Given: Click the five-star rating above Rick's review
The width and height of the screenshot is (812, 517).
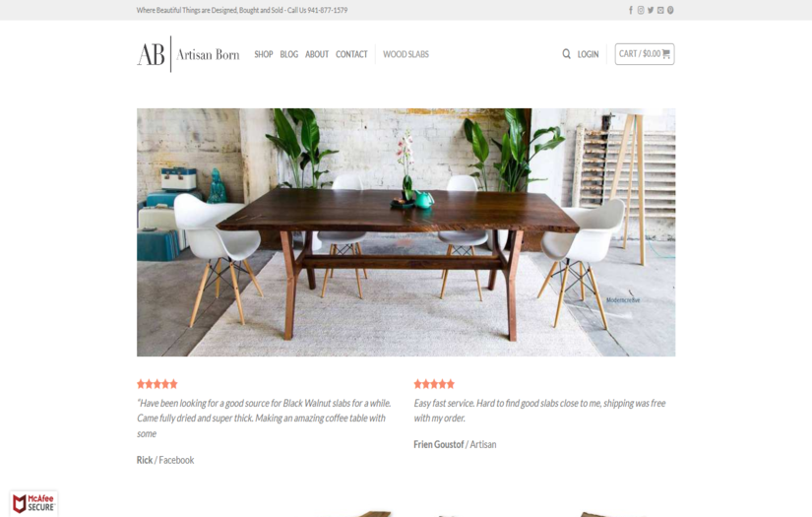Looking at the screenshot, I should [157, 384].
